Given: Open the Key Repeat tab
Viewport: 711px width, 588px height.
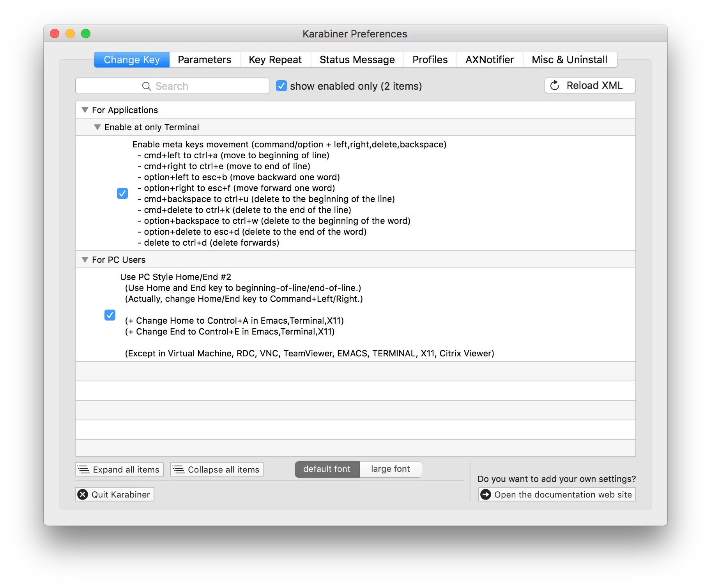Looking at the screenshot, I should [x=275, y=60].
